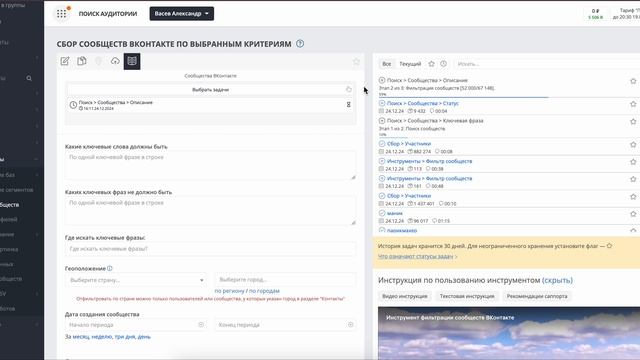The image size is (640, 360).
Task: Open the Рекомендации саппорта tab
Action: click(x=537, y=296)
